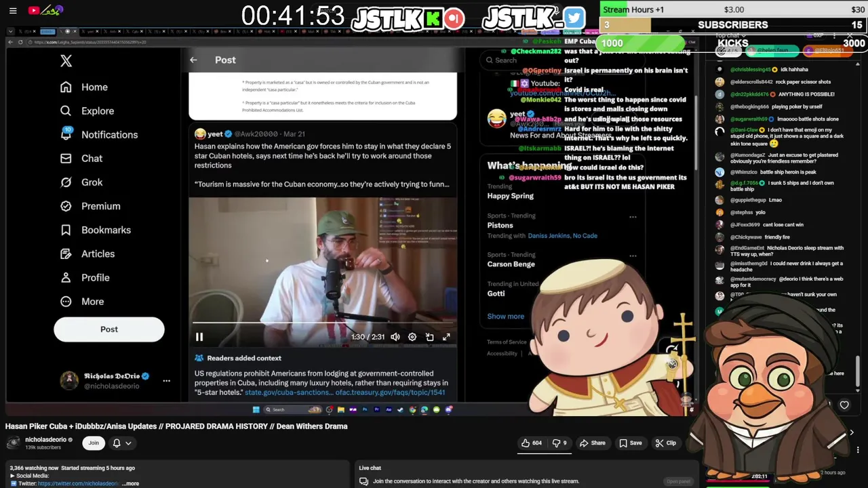Join the nicholasdeorio channel membership

(x=94, y=443)
